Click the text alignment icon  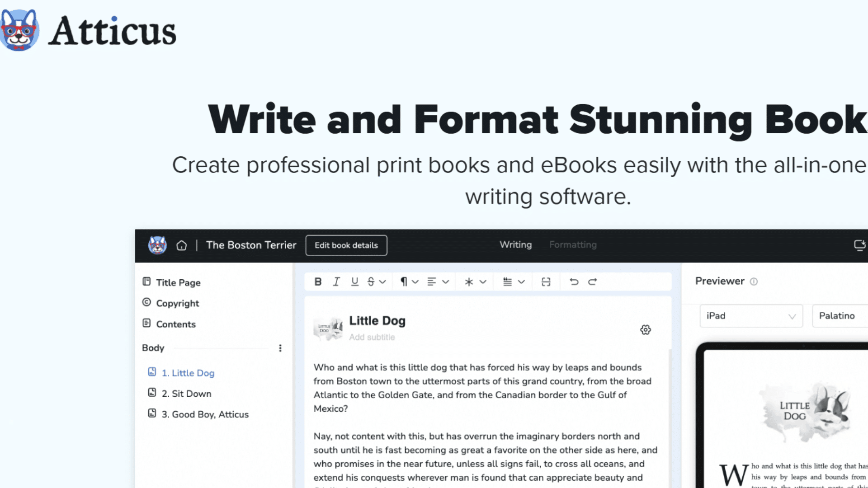tap(432, 282)
